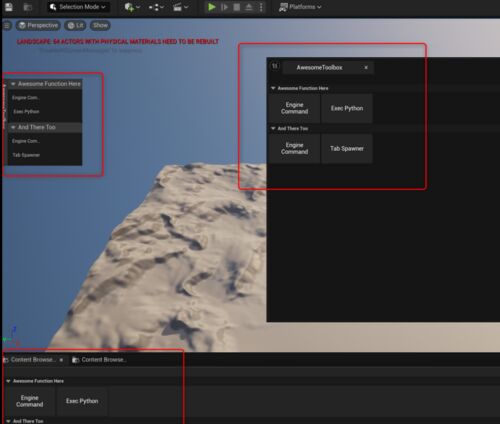Switch to second Content Browser tab

99,360
